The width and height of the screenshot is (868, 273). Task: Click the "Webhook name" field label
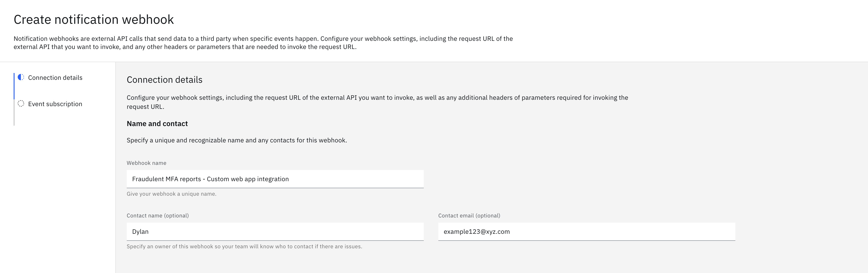(x=146, y=163)
